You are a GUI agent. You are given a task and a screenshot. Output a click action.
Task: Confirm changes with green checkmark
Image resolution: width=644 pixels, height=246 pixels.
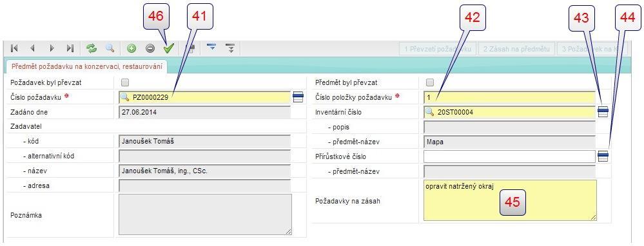(x=168, y=48)
